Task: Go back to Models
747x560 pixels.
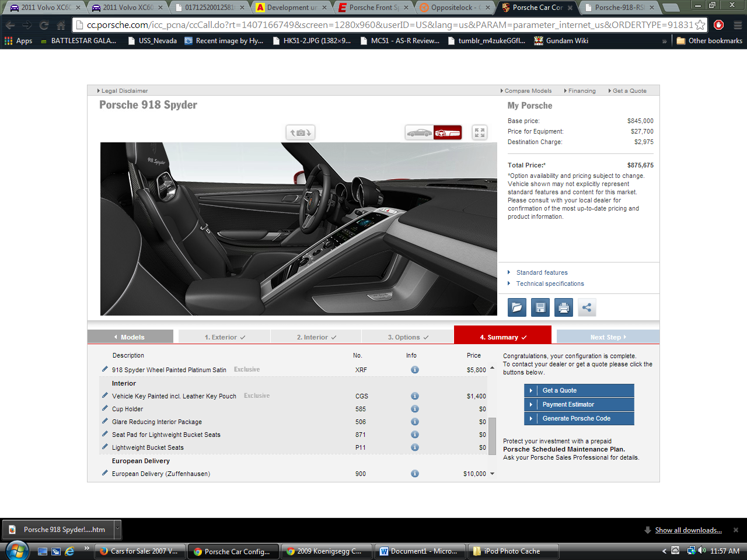Action: 130,337
